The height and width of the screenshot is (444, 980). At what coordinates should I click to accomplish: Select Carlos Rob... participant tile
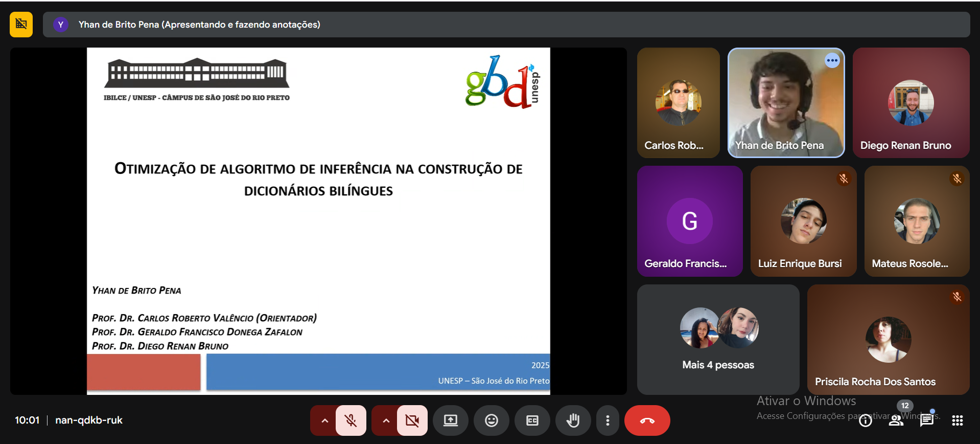point(679,103)
